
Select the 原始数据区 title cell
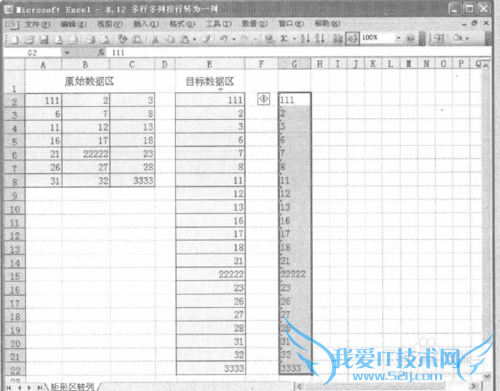(x=89, y=81)
